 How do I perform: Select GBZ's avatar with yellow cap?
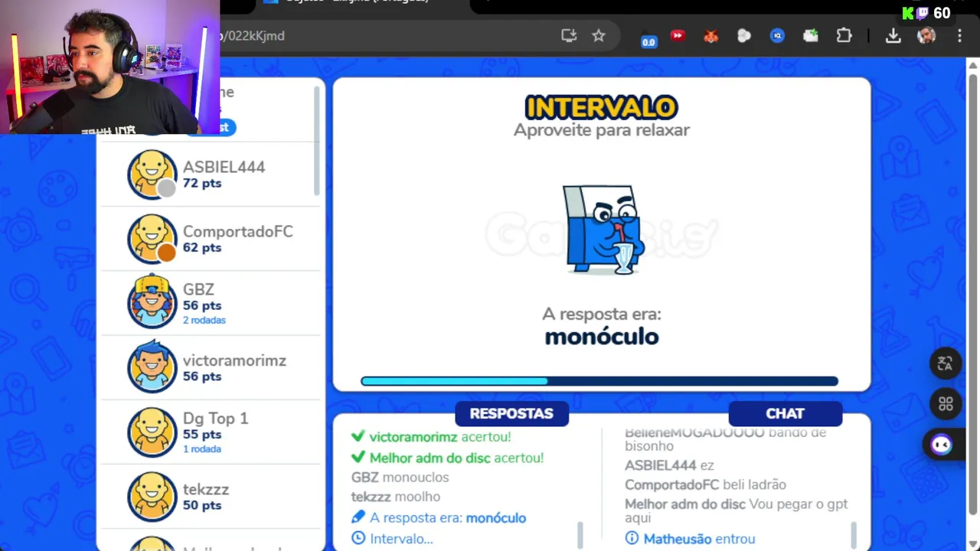pyautogui.click(x=152, y=302)
